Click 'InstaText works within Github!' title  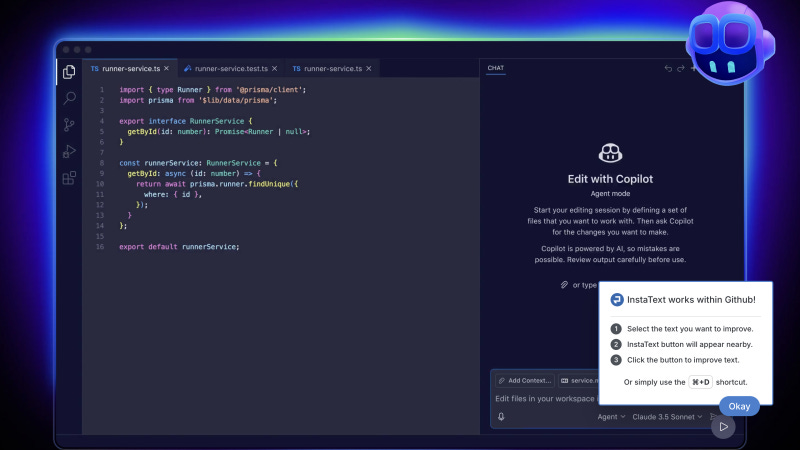[x=691, y=300]
